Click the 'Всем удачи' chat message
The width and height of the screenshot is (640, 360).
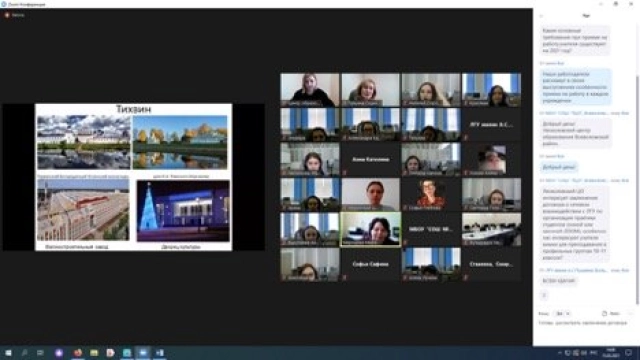559,281
